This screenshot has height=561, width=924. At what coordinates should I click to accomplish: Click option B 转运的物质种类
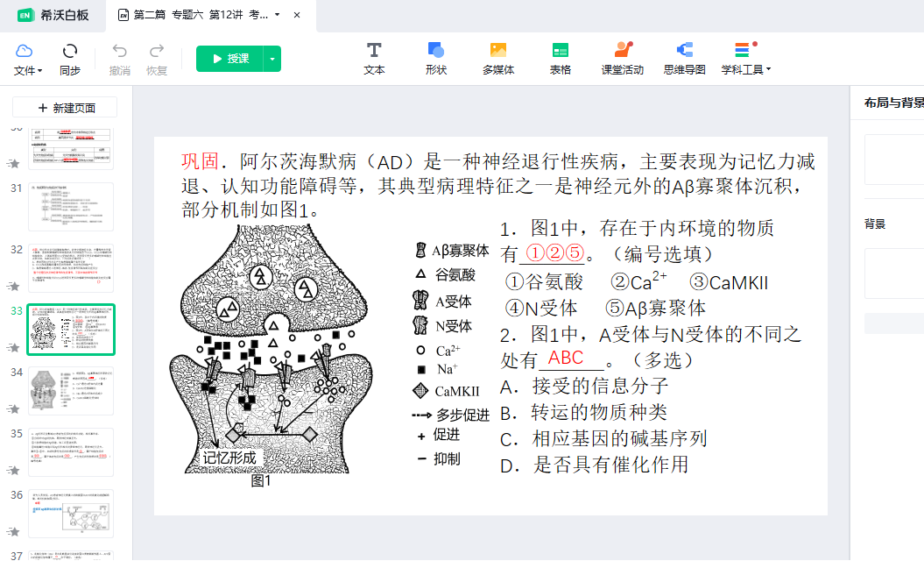coord(583,412)
